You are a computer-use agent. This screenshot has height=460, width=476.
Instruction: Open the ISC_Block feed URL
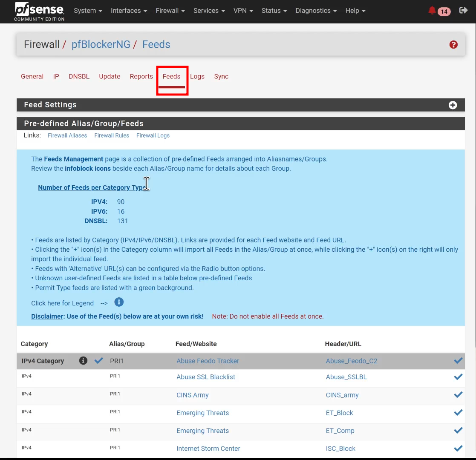click(340, 448)
